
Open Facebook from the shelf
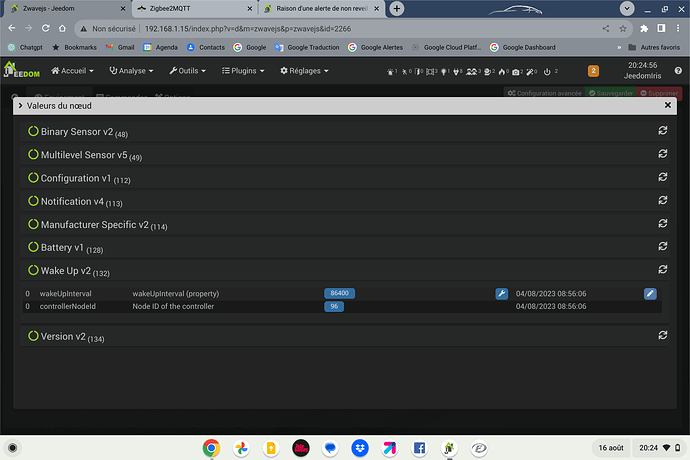[x=419, y=448]
